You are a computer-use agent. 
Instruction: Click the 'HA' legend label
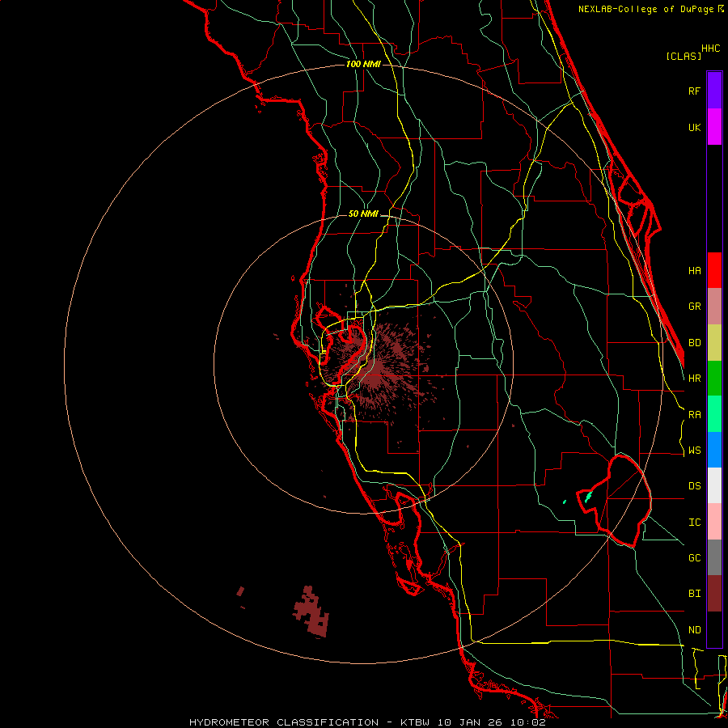(694, 271)
